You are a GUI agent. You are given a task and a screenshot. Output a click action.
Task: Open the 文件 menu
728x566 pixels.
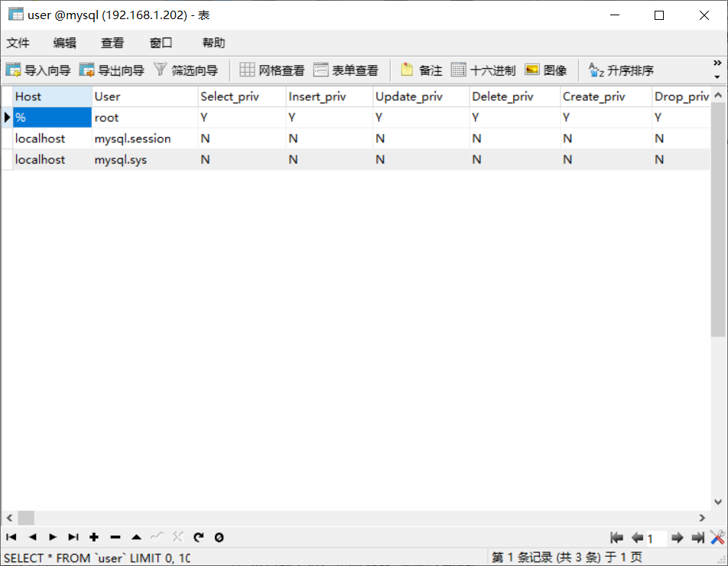tap(18, 43)
